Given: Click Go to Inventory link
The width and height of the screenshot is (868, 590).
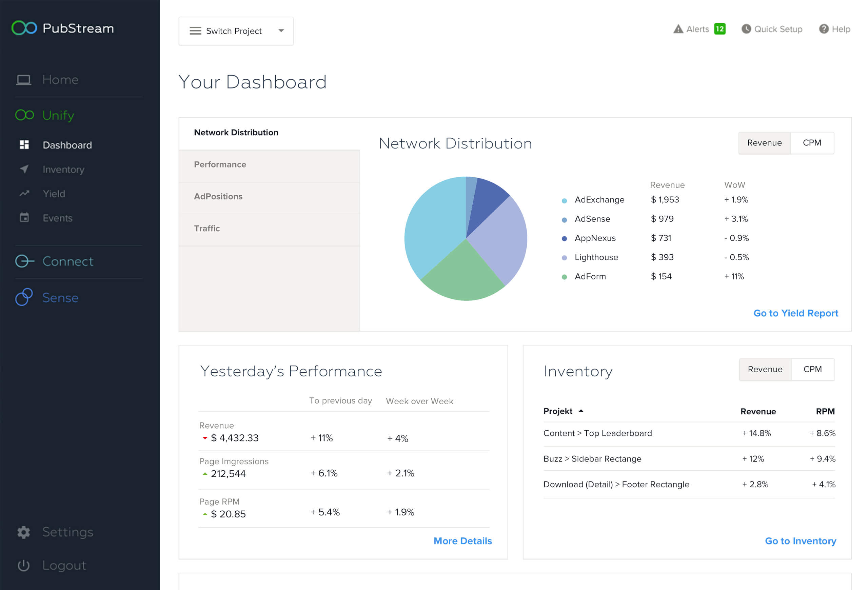Looking at the screenshot, I should [x=801, y=541].
